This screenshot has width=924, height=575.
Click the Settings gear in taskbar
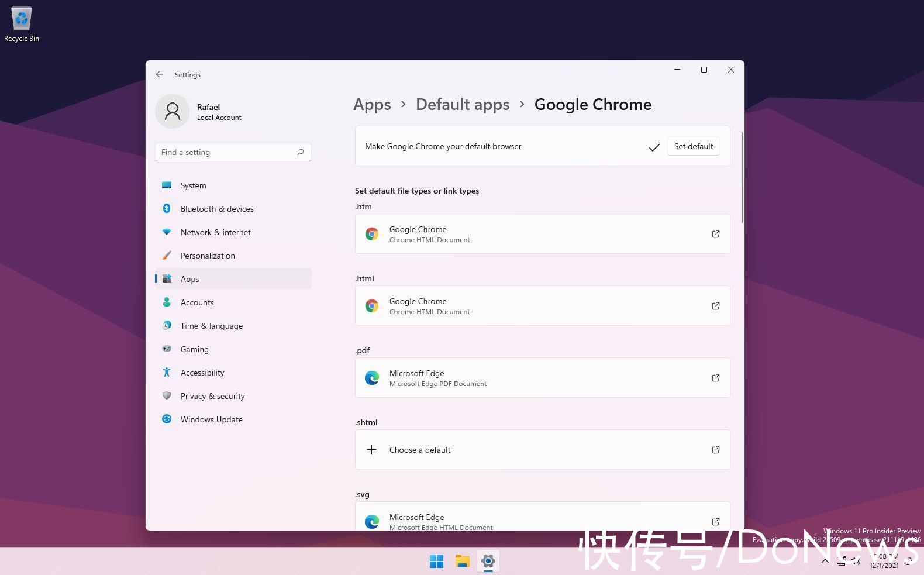pos(488,562)
